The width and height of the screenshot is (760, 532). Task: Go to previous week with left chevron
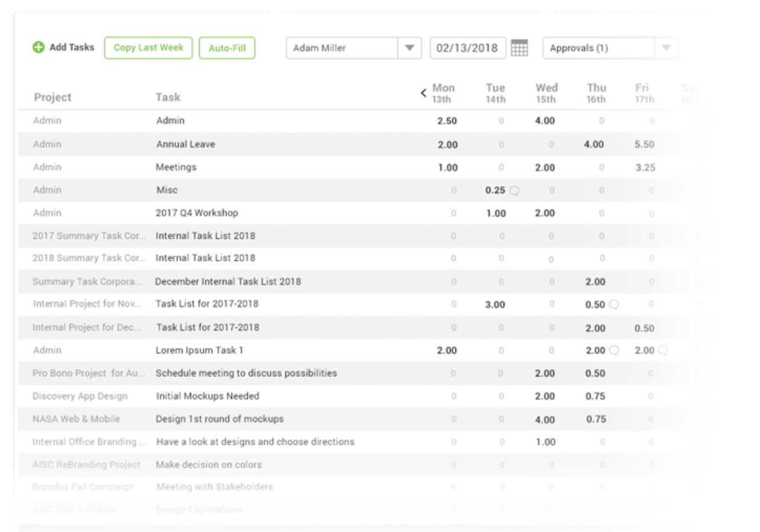pyautogui.click(x=423, y=93)
